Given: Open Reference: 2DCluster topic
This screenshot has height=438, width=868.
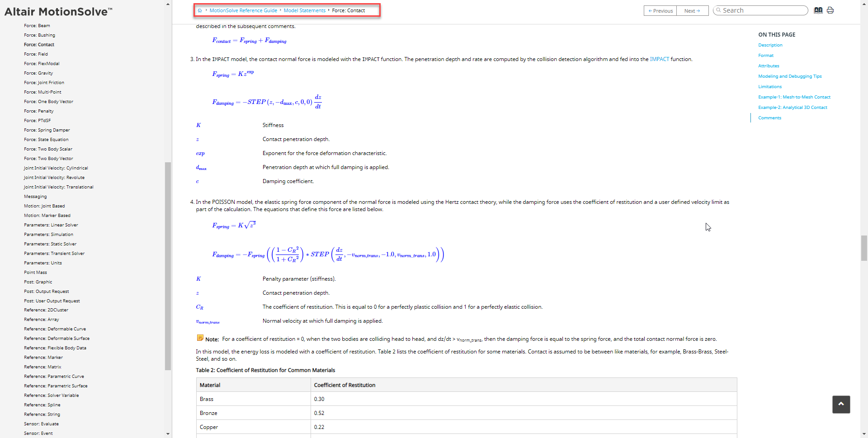Looking at the screenshot, I should [x=46, y=310].
